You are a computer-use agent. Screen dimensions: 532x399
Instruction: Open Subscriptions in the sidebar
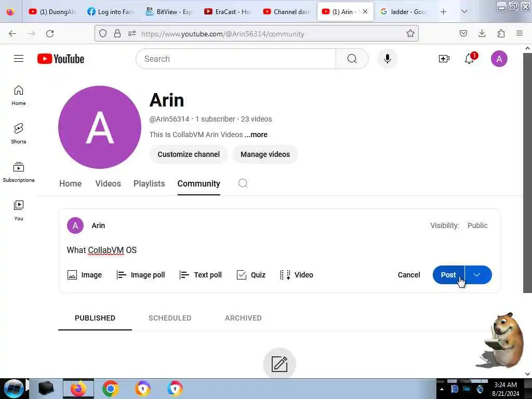[19, 172]
